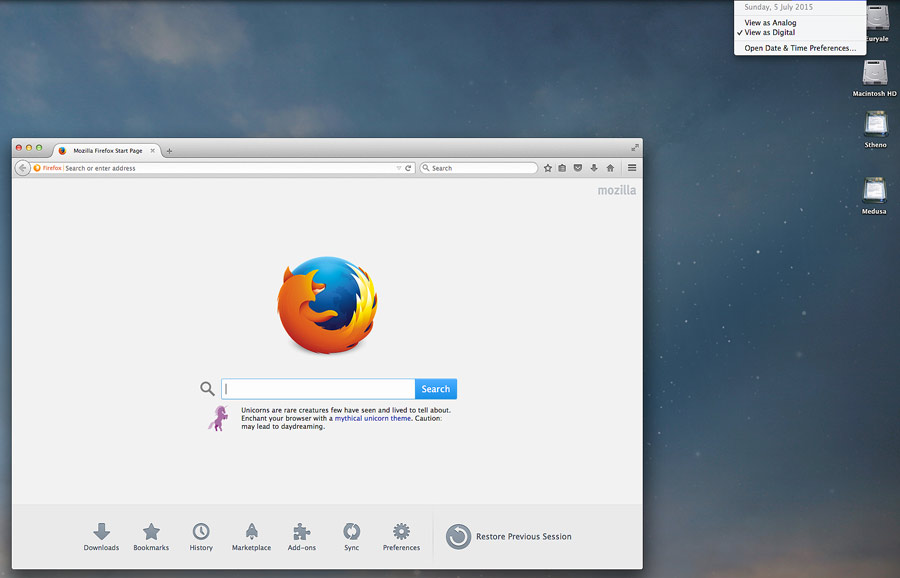
Task: Open History from the start page
Action: point(201,537)
